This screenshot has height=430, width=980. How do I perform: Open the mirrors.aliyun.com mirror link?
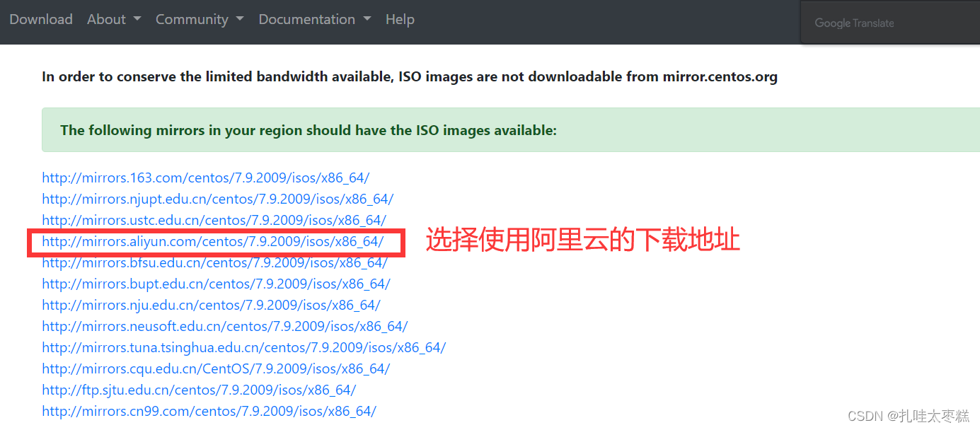tap(212, 241)
